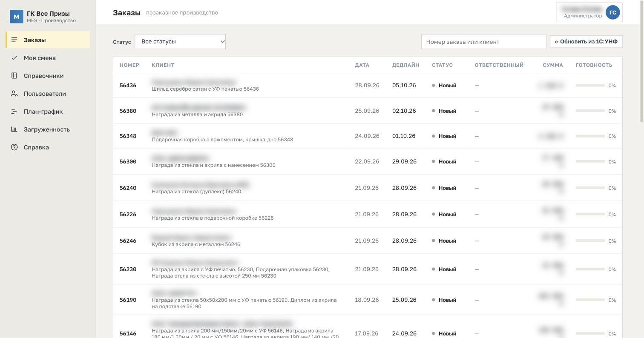Go to the Загруженность section
The image size is (644, 338).
click(x=48, y=129)
